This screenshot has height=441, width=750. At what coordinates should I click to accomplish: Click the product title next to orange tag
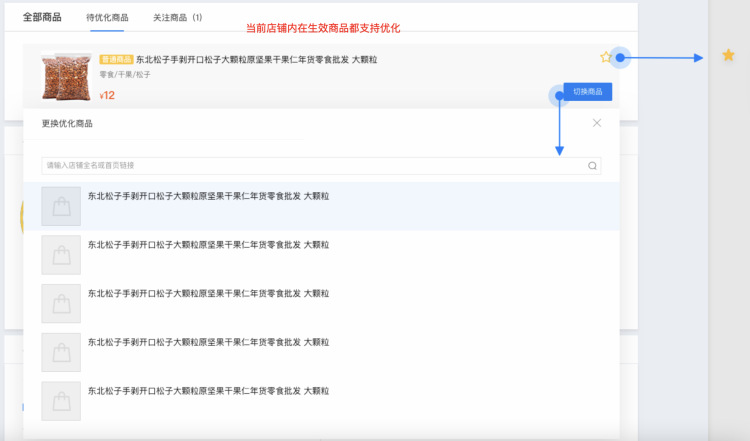tap(257, 60)
